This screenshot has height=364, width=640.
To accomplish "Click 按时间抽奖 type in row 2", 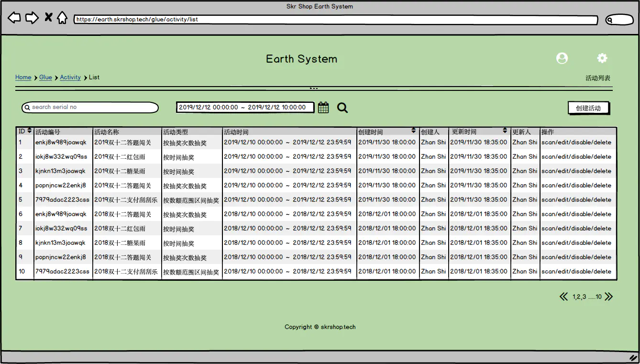I will 178,157.
